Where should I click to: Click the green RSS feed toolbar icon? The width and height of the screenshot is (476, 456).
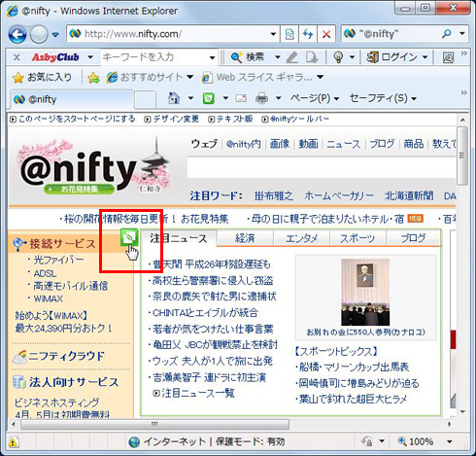(209, 98)
